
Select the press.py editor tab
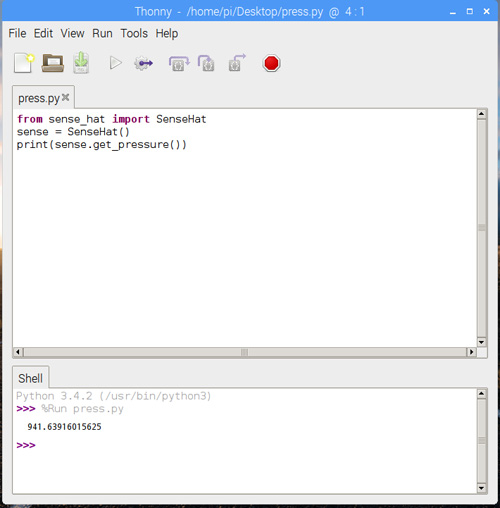pyautogui.click(x=39, y=98)
